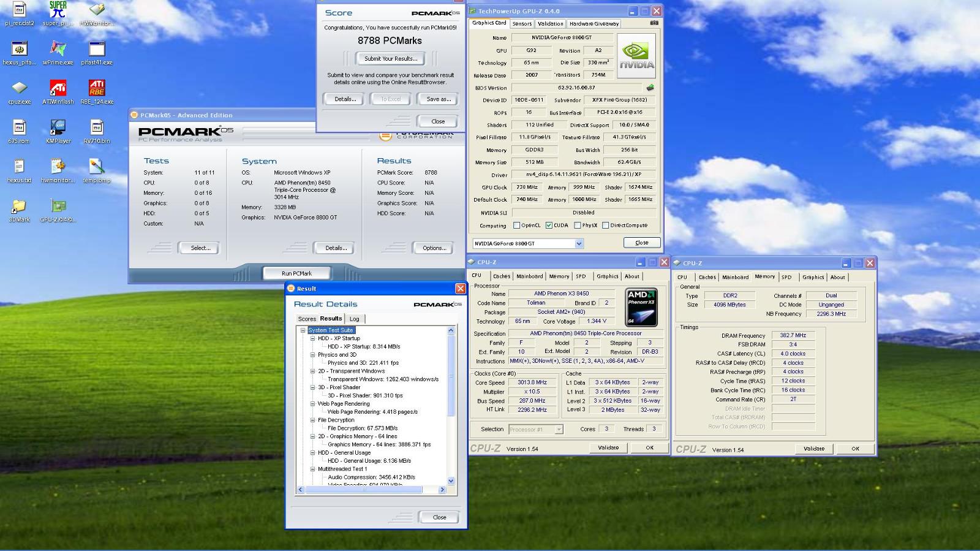Toggle the DirectCompute checkbox in GPU-Z

[605, 226]
